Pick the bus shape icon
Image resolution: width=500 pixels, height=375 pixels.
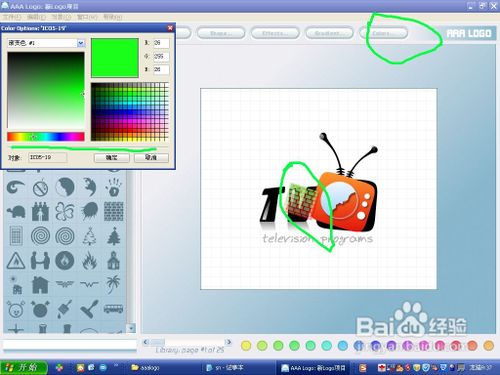pos(113,309)
